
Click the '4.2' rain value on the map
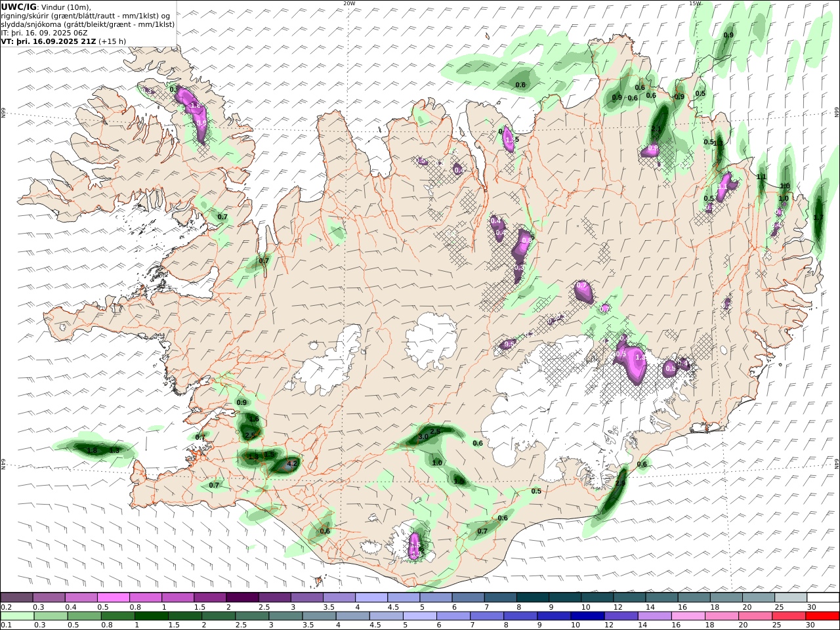pyautogui.click(x=293, y=463)
